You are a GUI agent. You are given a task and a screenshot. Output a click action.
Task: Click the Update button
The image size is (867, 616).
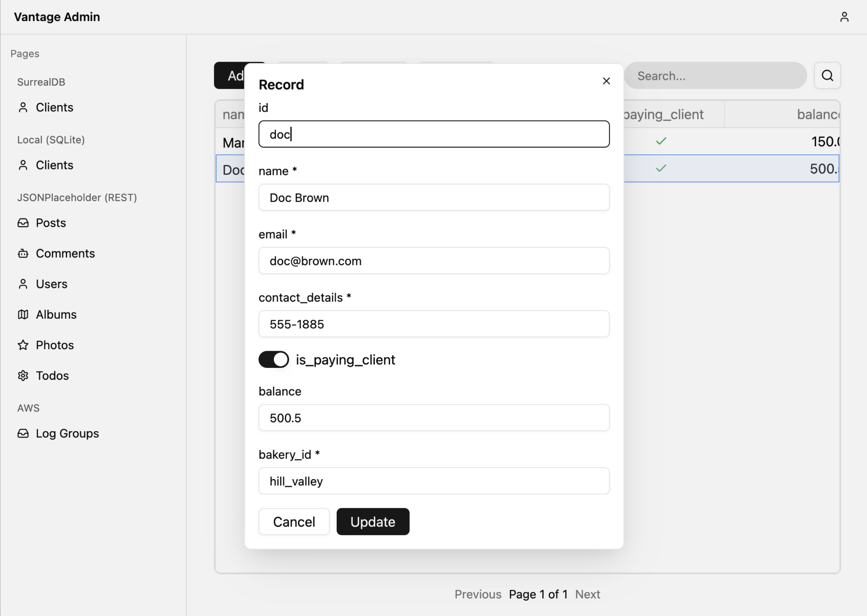(372, 522)
